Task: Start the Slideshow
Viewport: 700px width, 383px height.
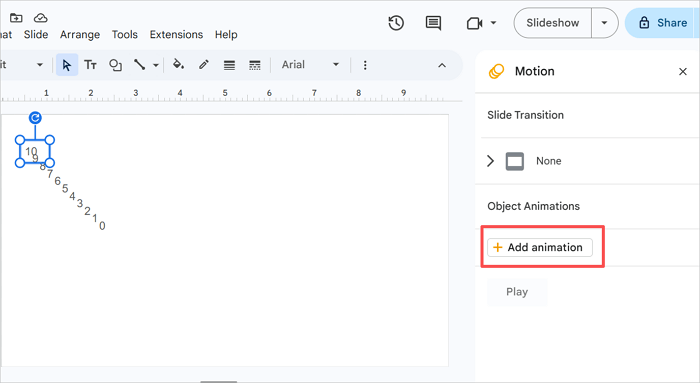Action: click(553, 23)
